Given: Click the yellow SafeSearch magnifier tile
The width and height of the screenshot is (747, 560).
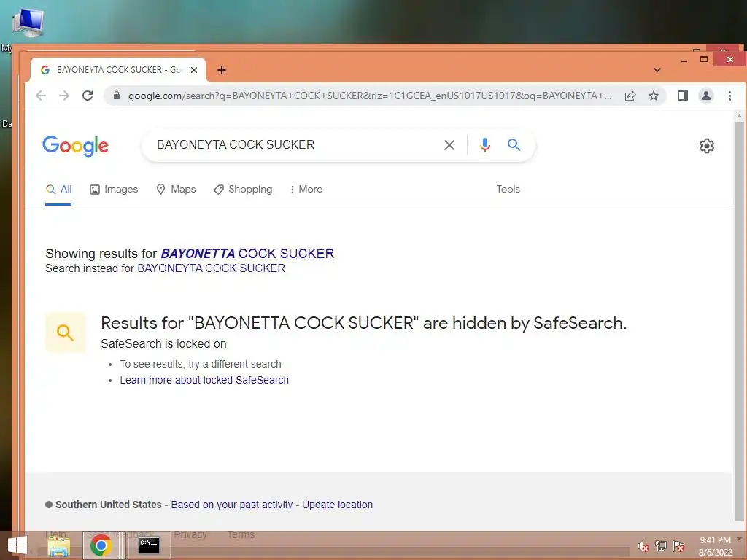Looking at the screenshot, I should click(65, 332).
